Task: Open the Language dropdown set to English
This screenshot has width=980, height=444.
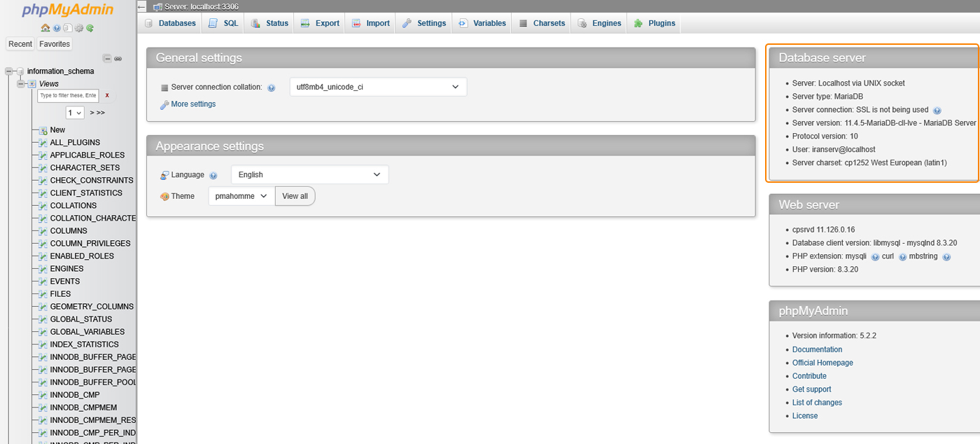Action: (309, 174)
